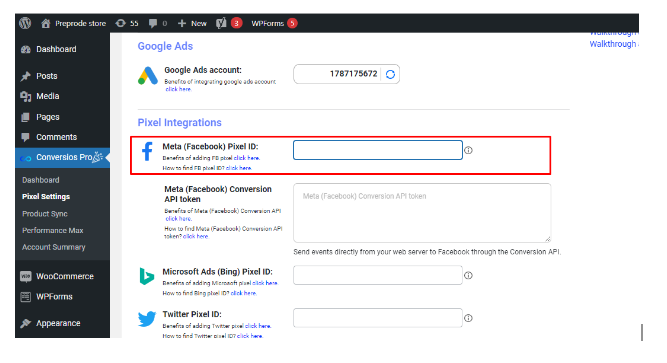Click info icon beside Facebook Pixel ID

click(468, 150)
